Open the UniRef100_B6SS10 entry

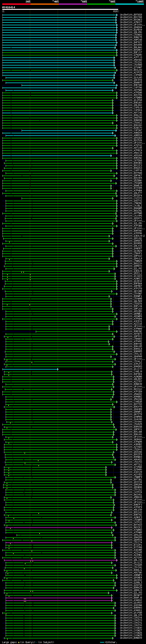(131, 389)
